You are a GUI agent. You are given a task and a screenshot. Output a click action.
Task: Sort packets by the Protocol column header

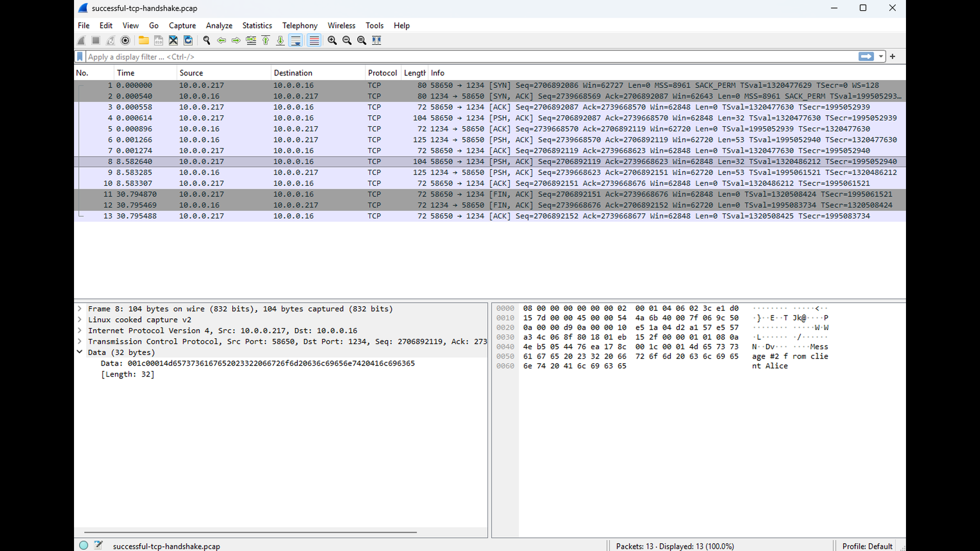coord(382,73)
